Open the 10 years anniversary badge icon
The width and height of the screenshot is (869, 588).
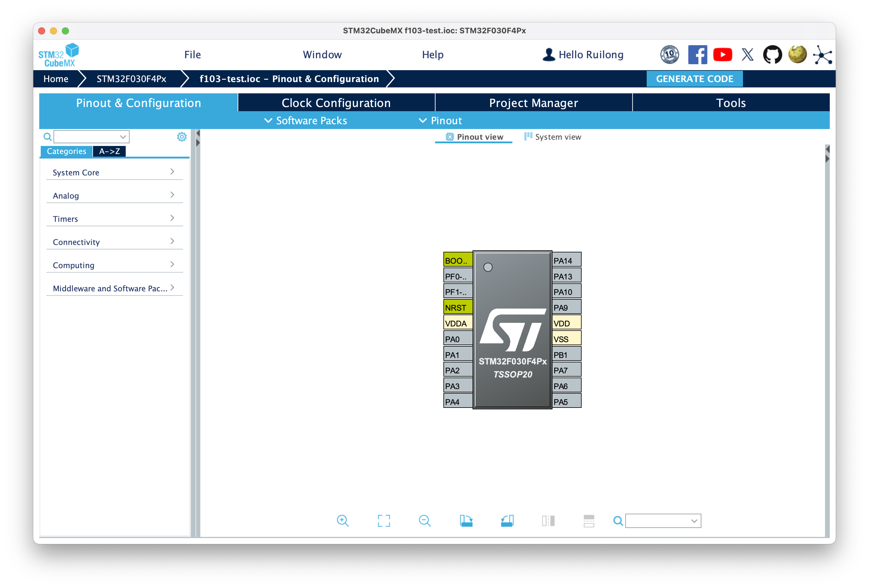669,55
